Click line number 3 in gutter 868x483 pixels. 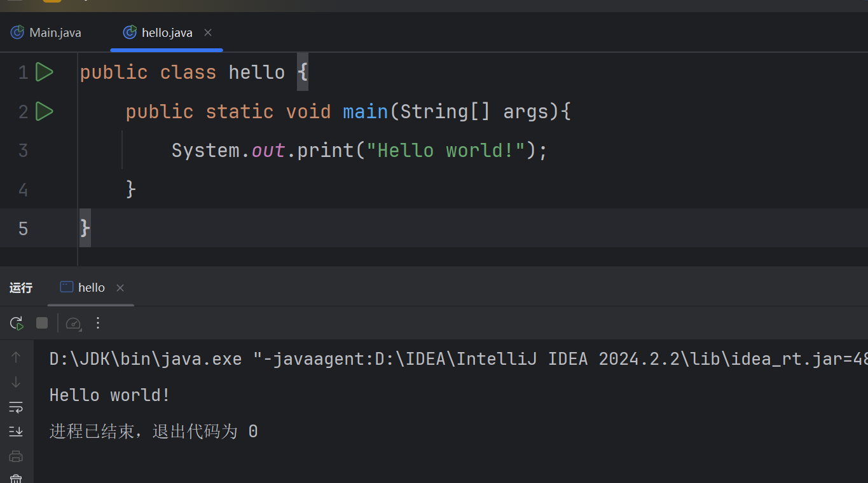pos(24,151)
